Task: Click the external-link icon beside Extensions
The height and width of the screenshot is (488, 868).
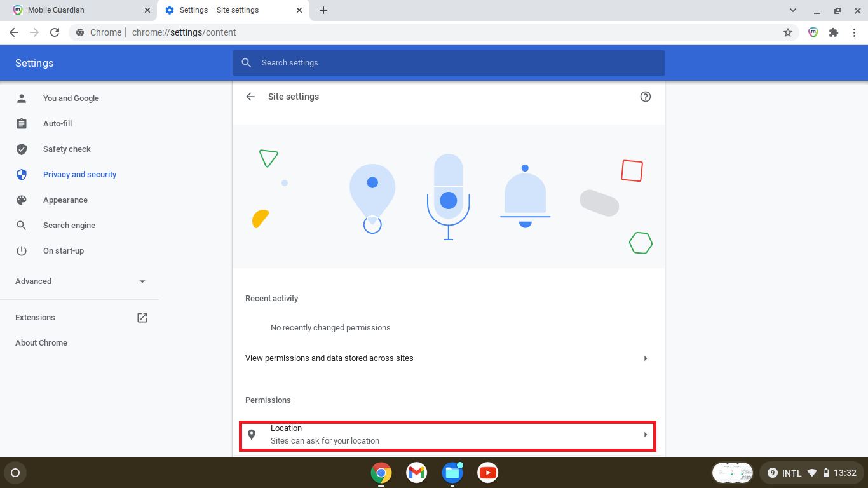Action: (x=142, y=318)
